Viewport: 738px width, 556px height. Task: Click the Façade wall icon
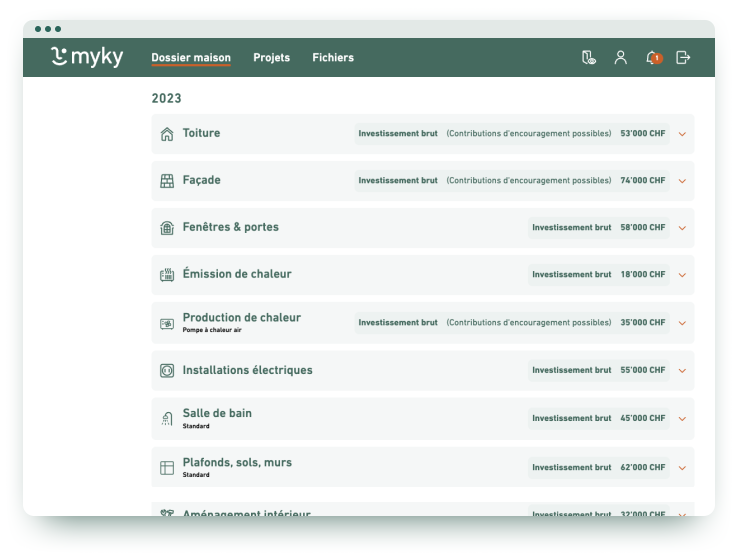click(167, 181)
